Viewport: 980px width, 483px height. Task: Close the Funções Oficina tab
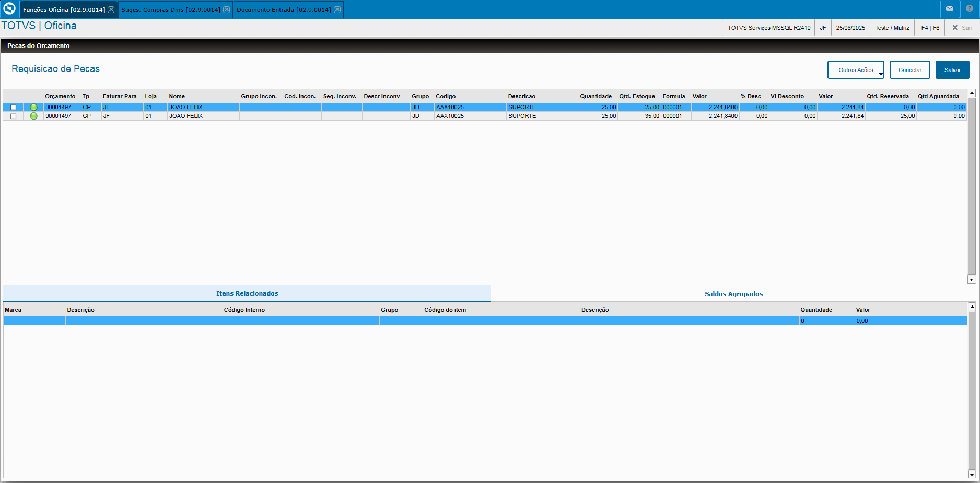(111, 10)
